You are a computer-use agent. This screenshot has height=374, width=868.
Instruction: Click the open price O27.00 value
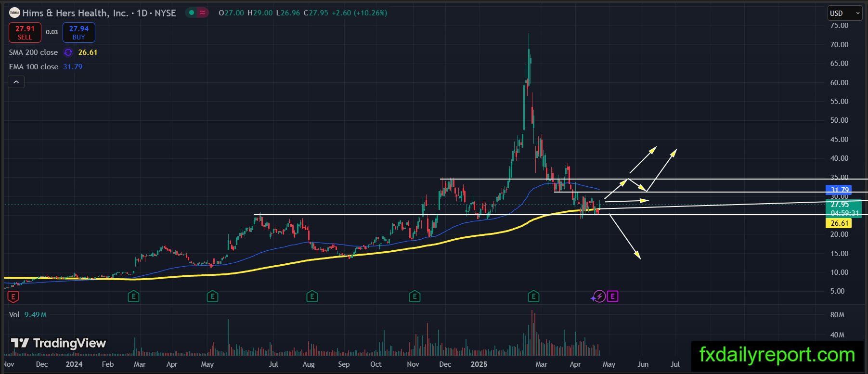click(x=232, y=13)
